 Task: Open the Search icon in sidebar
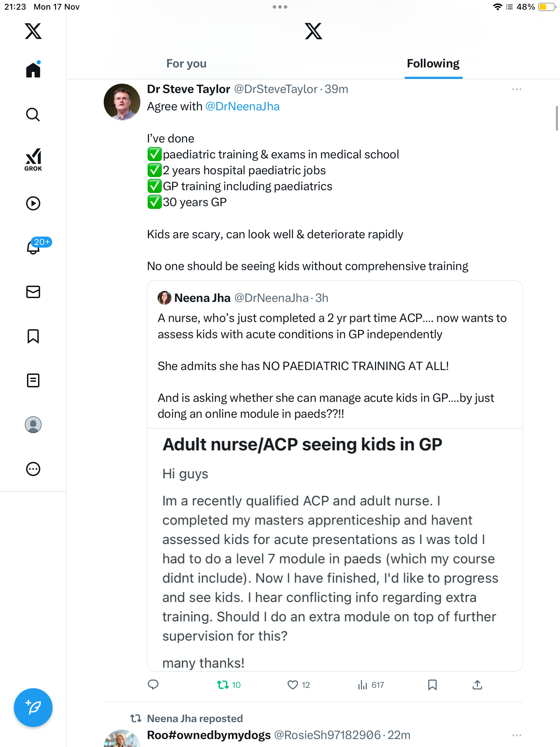coord(33,114)
